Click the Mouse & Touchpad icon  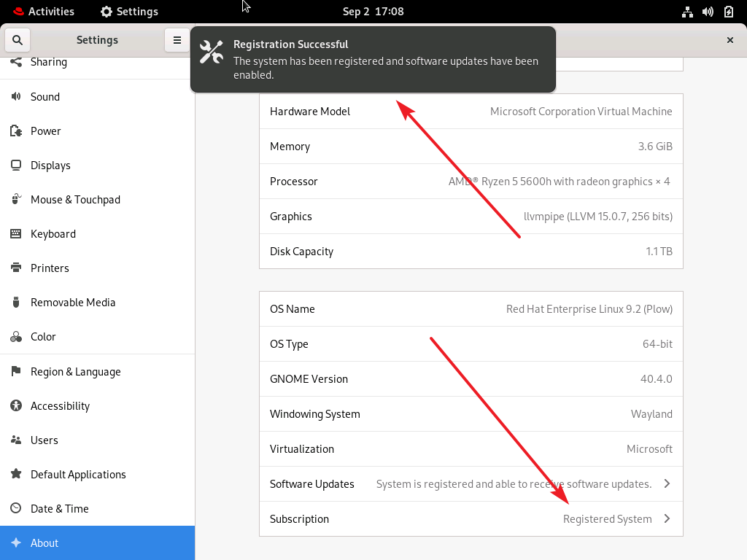(16, 200)
